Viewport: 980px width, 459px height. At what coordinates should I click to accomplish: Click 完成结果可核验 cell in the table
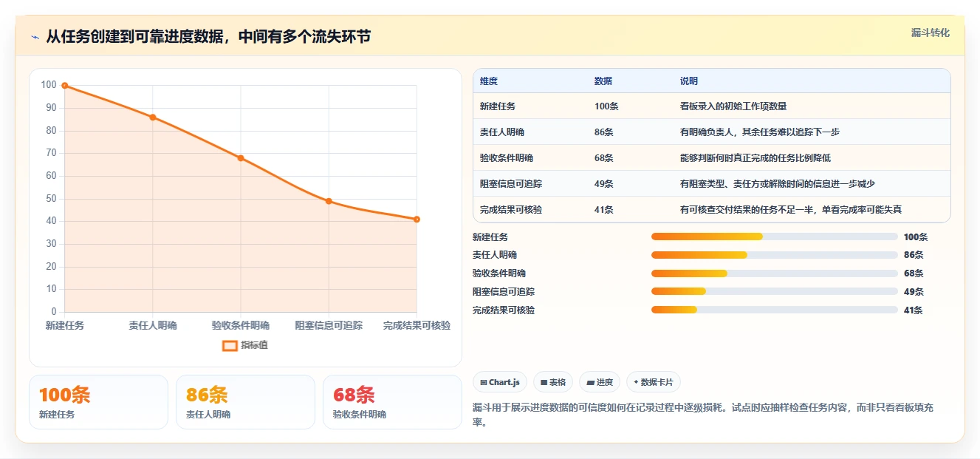click(x=511, y=210)
